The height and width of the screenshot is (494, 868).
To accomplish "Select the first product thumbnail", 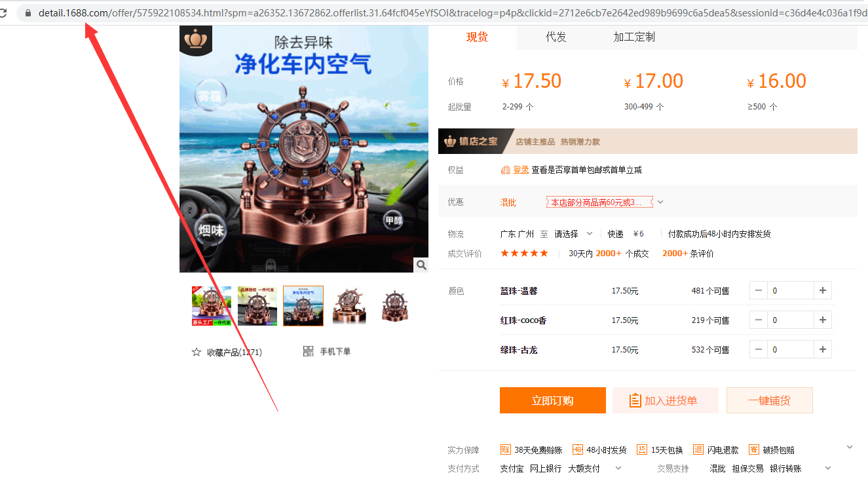I will tap(212, 306).
